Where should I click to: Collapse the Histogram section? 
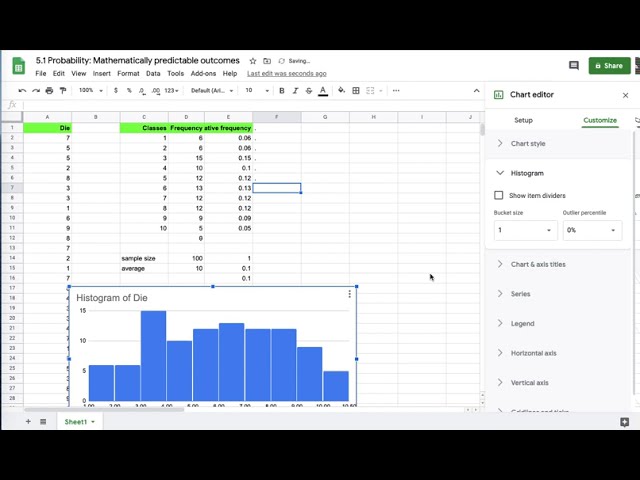pos(558,173)
